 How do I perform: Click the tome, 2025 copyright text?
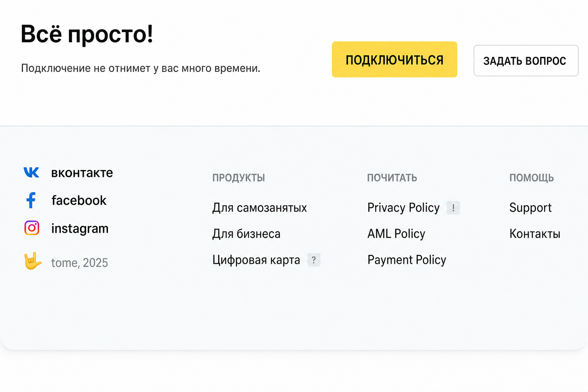[x=80, y=263]
